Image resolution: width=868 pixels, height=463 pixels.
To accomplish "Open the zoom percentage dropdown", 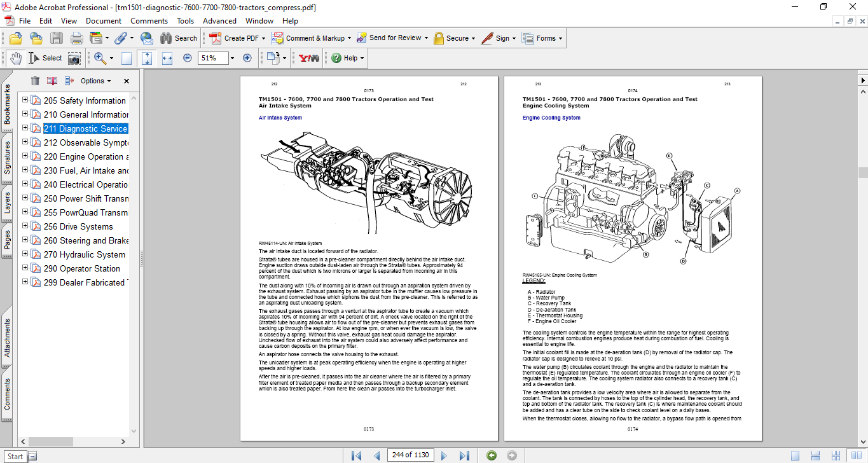I will [232, 58].
